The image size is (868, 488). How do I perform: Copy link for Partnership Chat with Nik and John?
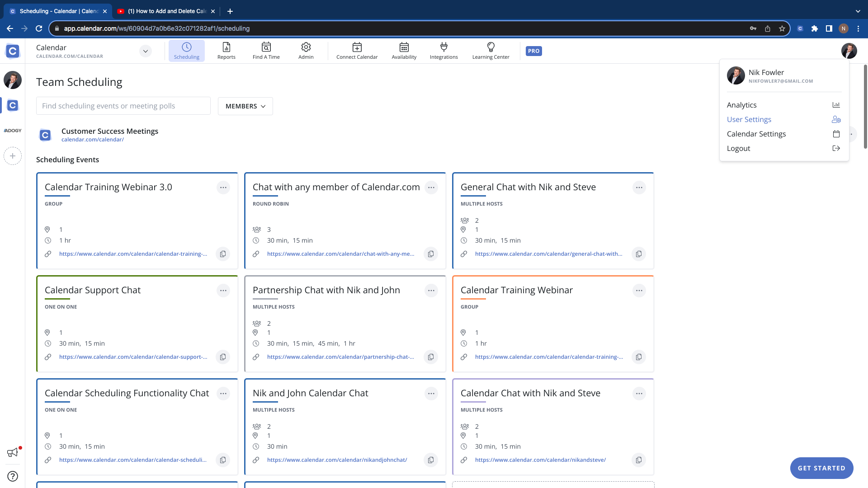tap(431, 357)
